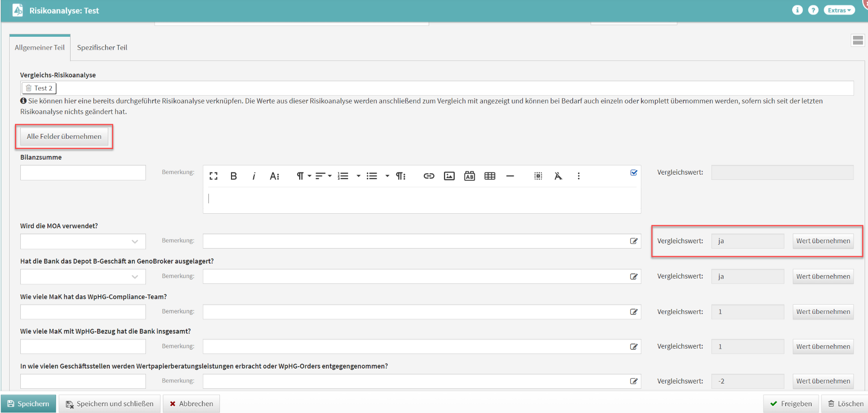Apply italic formatting in the editor toolbar
Viewport: 868px width, 413px height.
coord(254,176)
